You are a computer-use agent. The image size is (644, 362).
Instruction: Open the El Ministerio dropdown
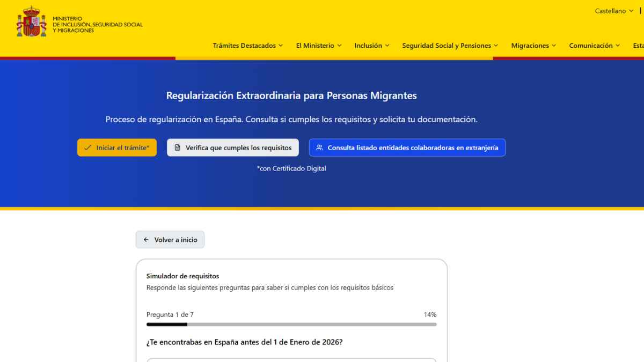[x=319, y=46]
